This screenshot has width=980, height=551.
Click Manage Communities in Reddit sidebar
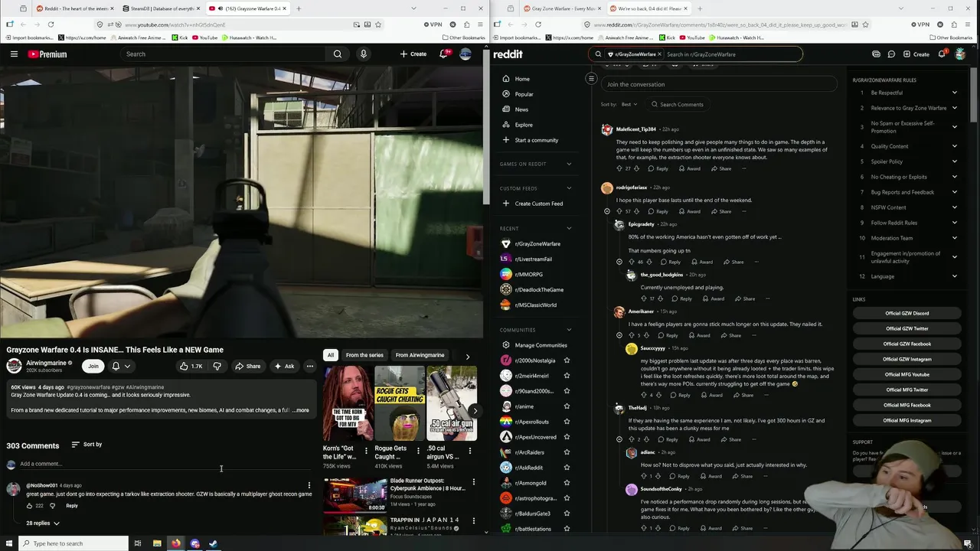541,345
